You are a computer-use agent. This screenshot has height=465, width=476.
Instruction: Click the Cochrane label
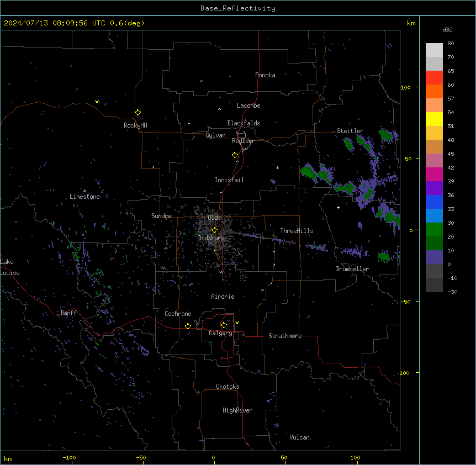[178, 314]
